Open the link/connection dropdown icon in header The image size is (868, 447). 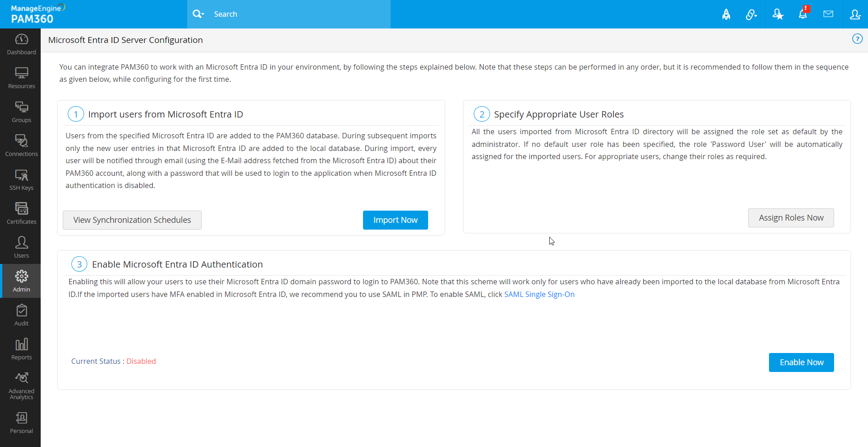[x=751, y=14]
